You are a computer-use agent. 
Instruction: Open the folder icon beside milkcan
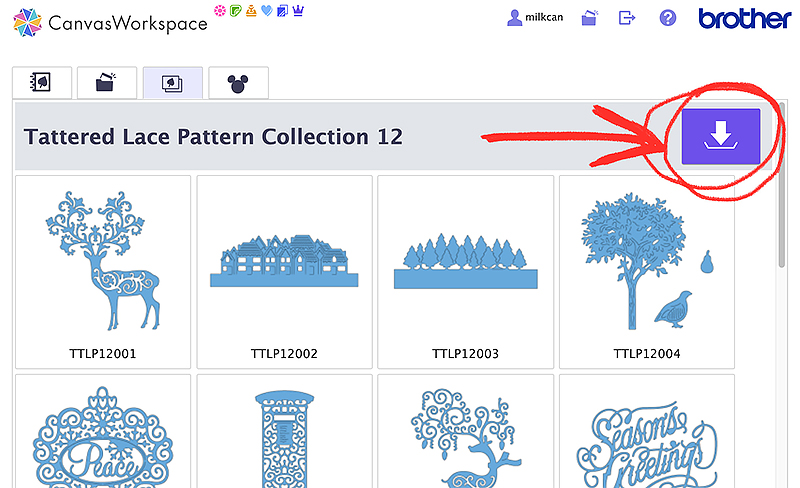590,18
